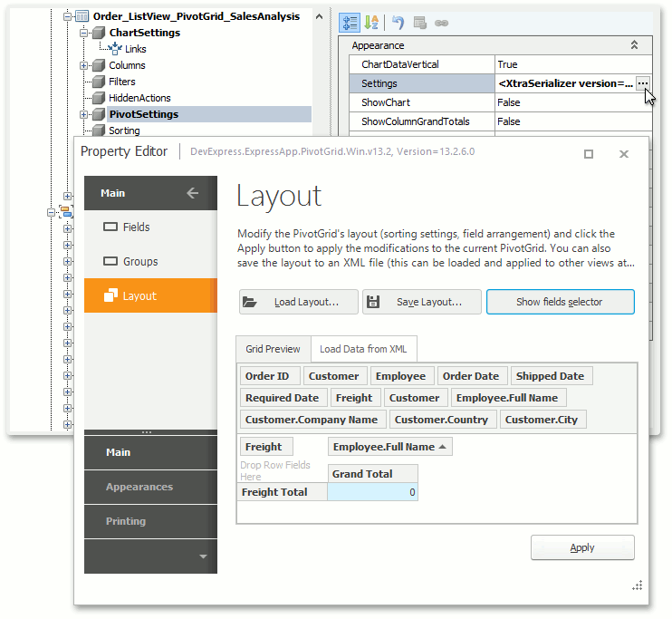The width and height of the screenshot is (672, 619).
Task: Click the Freight Total value cell 0
Action: pos(373,492)
